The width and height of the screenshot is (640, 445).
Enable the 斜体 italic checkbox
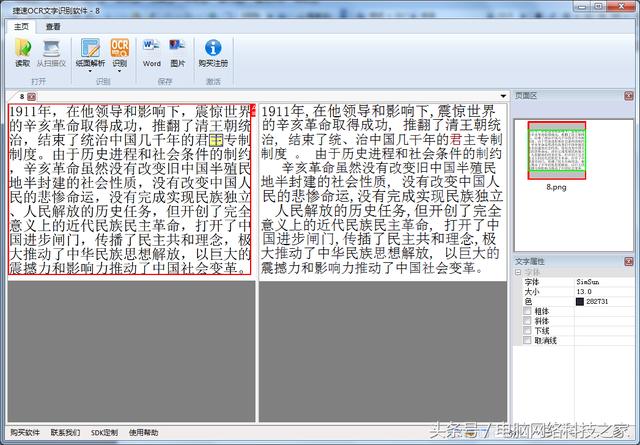point(526,320)
